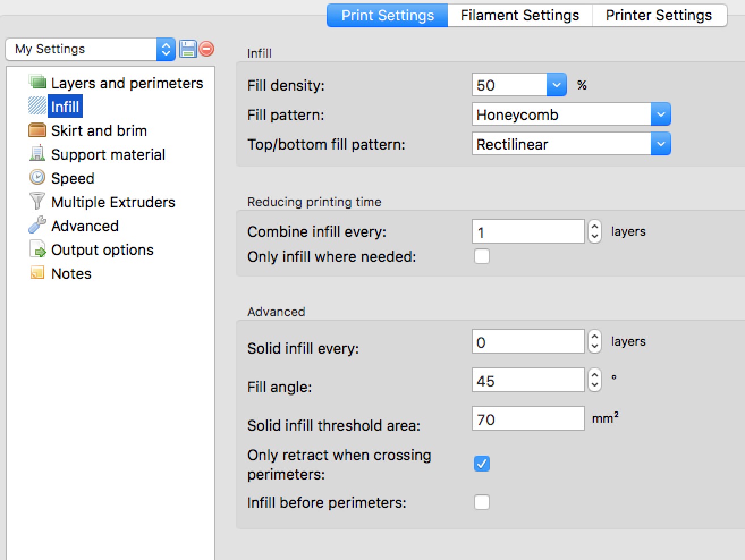Click the red delete preset icon
The width and height of the screenshot is (745, 560).
coord(207,49)
